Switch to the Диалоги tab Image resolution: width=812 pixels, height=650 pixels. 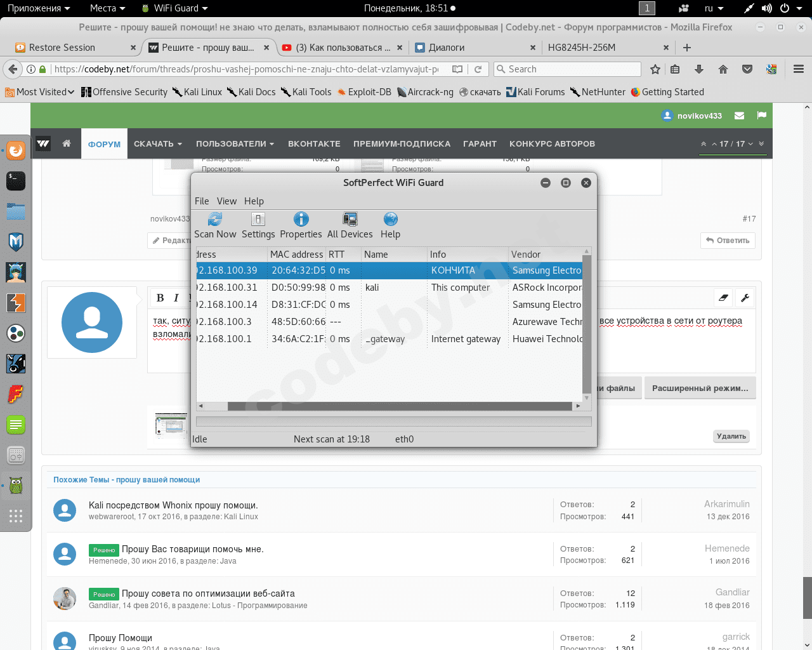pos(475,48)
